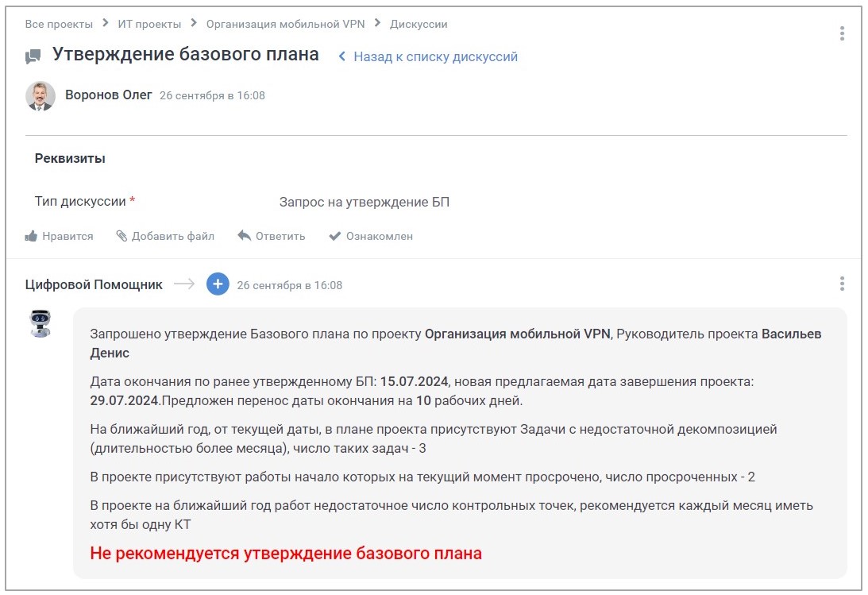Click the discussion speech-bubble icon beside the title
Viewport: 868px width, 595px height.
click(x=33, y=56)
